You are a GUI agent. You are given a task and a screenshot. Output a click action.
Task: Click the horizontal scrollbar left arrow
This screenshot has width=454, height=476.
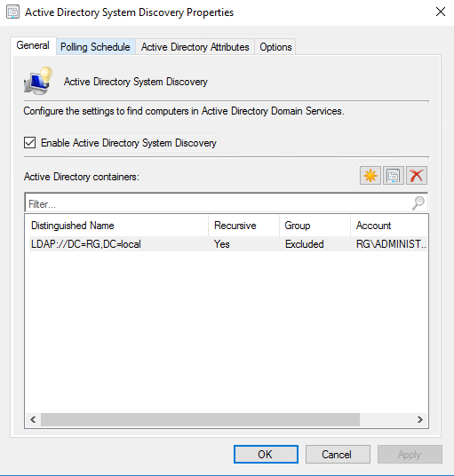click(33, 419)
